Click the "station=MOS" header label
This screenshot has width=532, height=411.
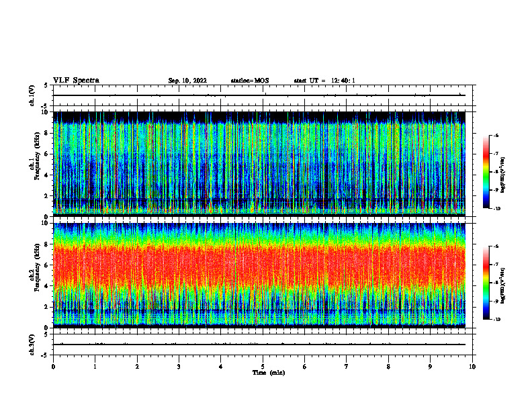pos(250,81)
